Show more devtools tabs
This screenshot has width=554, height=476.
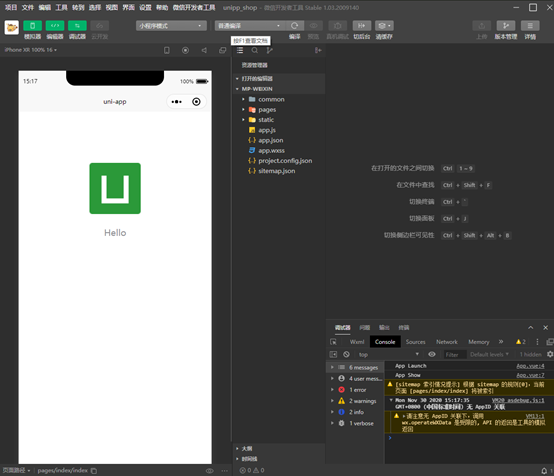click(501, 341)
